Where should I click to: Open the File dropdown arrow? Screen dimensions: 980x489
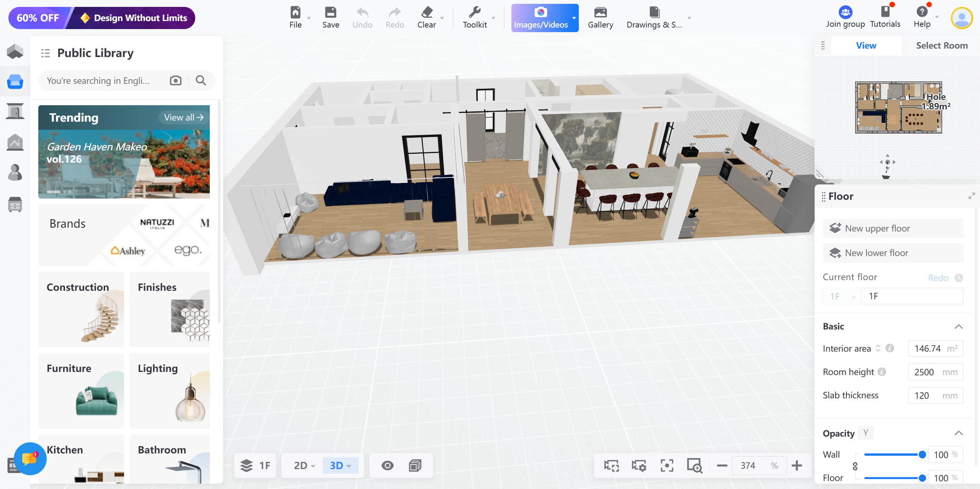coord(309,18)
